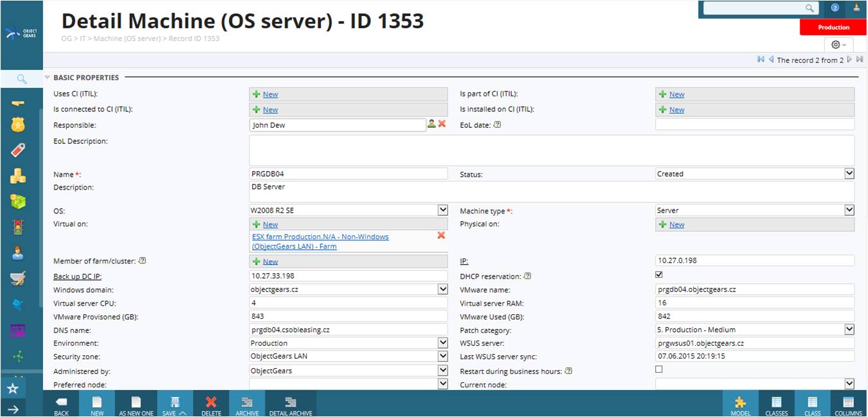Go to last record

click(860, 59)
